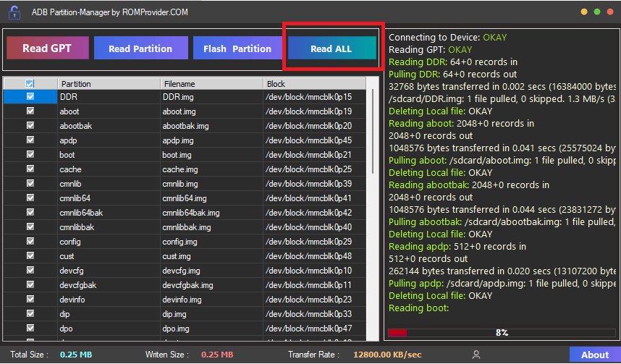The width and height of the screenshot is (621, 364).
Task: Select the dip partition name
Action: (64, 313)
